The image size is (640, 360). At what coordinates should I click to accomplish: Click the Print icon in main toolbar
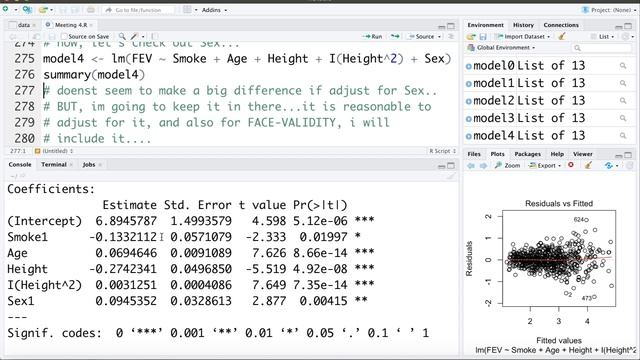click(91, 10)
